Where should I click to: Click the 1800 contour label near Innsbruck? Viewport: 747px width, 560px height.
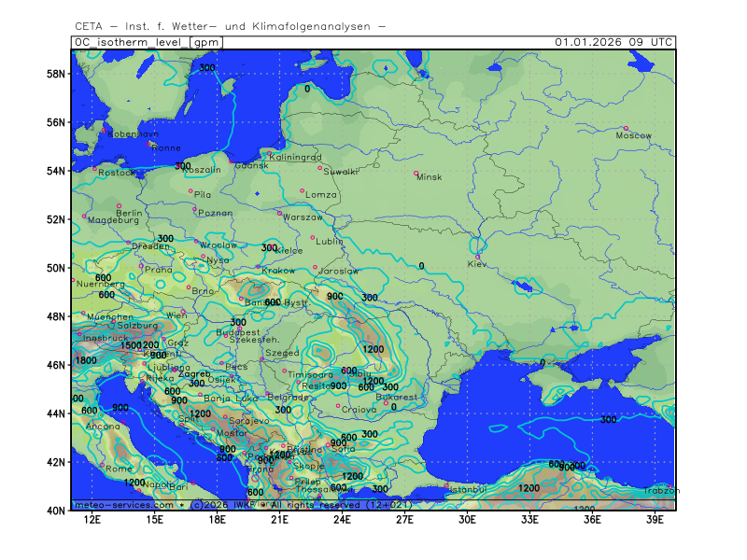click(x=85, y=360)
